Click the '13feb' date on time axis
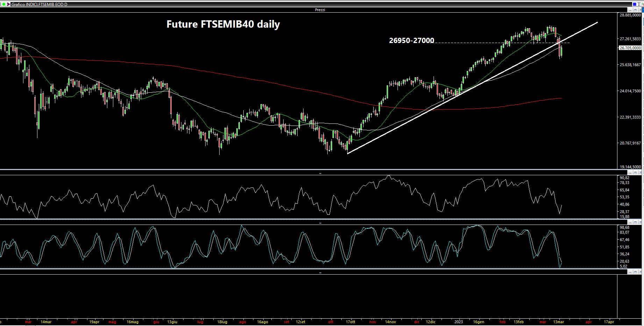 [x=518, y=322]
